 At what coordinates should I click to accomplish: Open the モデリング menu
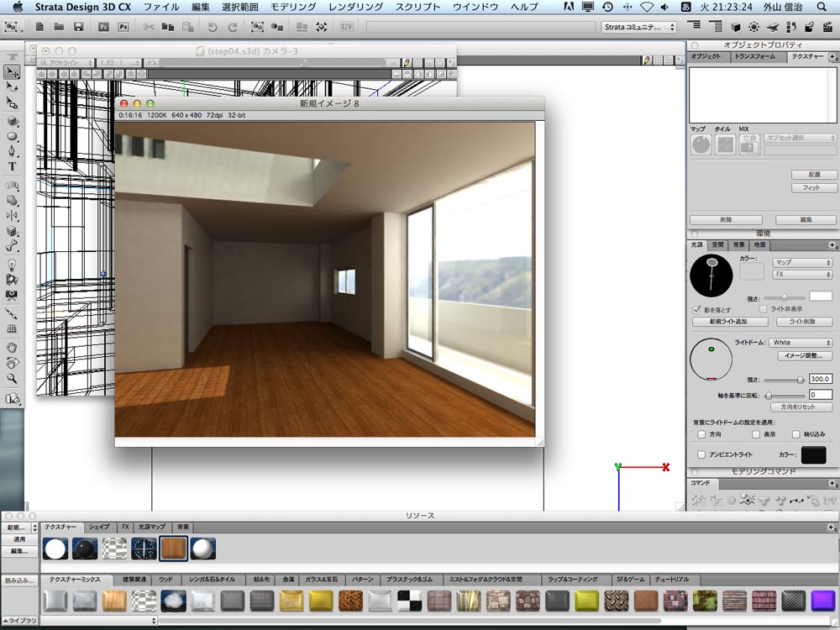(x=293, y=7)
